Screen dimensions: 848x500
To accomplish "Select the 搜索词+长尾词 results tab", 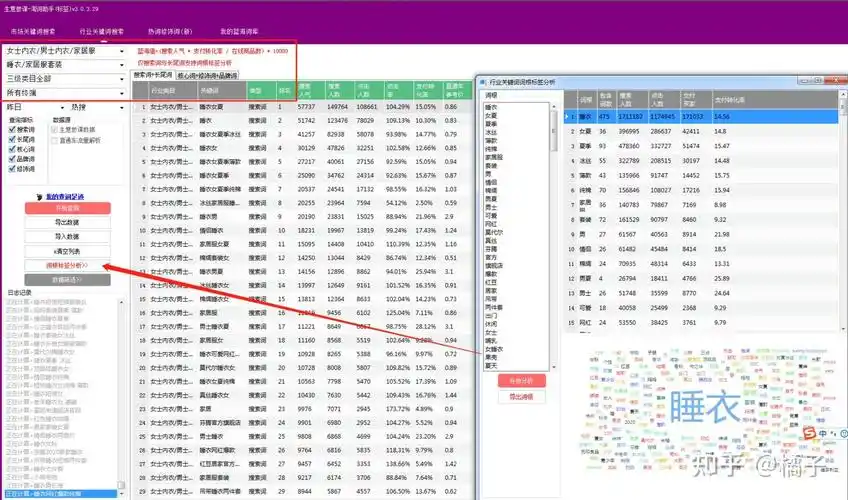I will pyautogui.click(x=153, y=75).
